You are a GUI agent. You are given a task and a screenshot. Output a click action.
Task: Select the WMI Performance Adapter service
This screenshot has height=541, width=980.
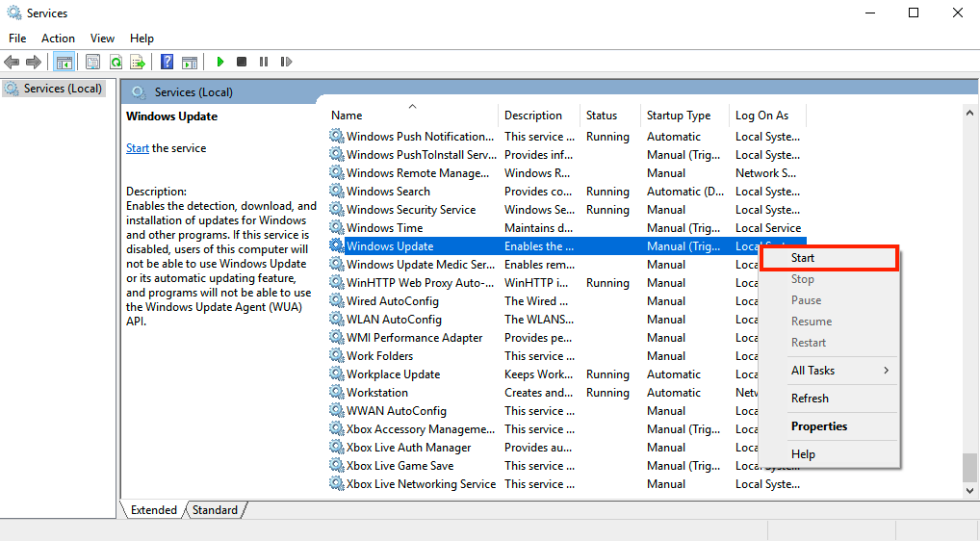[543, 337]
